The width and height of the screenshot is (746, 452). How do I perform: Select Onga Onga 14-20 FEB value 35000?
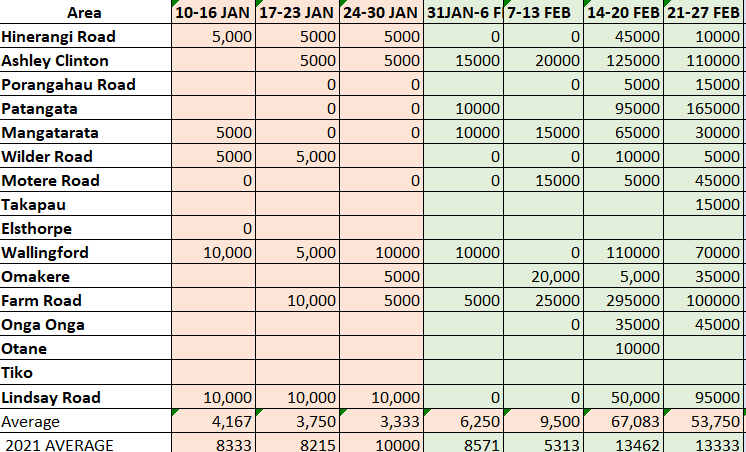[624, 324]
